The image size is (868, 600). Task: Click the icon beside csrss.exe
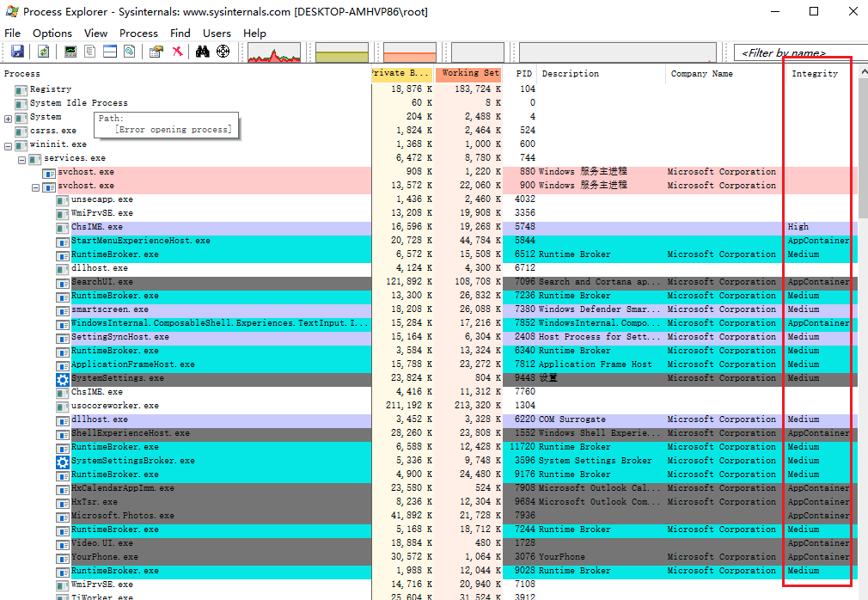point(21,132)
